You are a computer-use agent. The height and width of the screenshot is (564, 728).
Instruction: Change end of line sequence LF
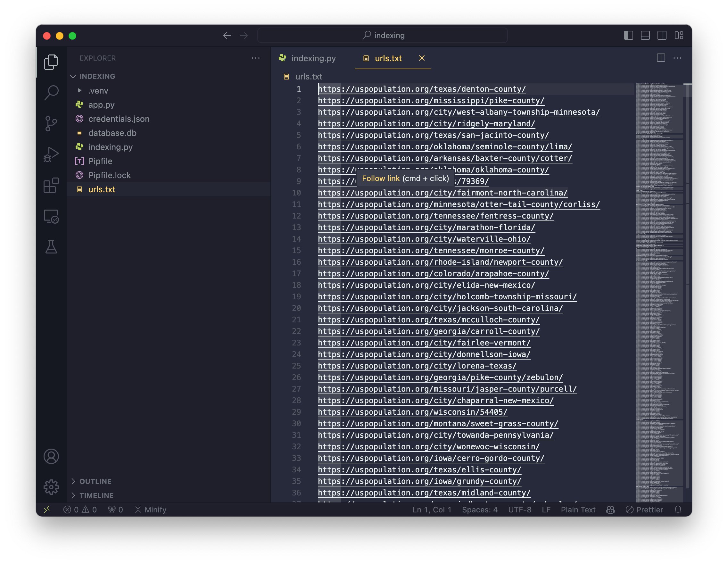pyautogui.click(x=546, y=510)
